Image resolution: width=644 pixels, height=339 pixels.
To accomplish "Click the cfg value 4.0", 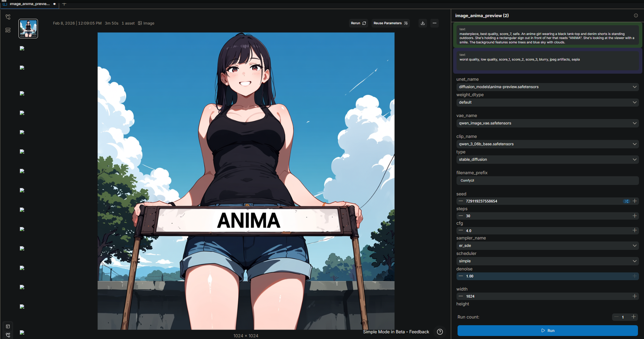I will pos(469,231).
